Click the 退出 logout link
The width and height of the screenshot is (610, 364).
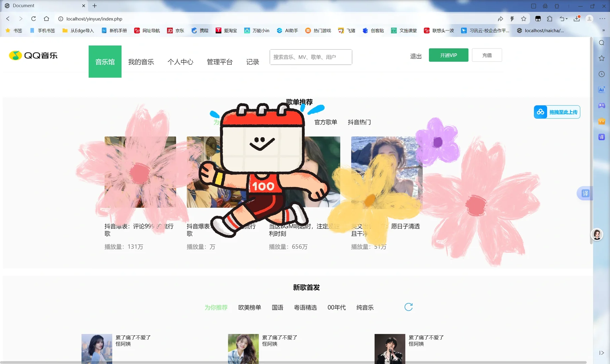[415, 56]
